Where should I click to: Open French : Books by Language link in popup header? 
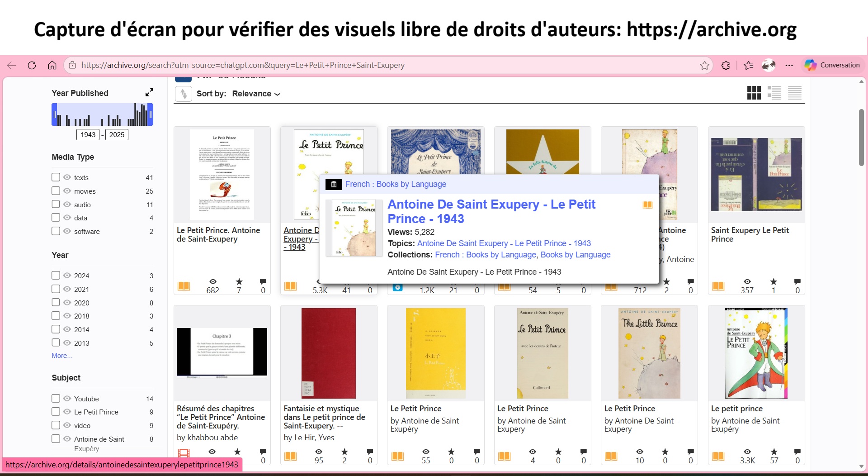[x=396, y=184]
